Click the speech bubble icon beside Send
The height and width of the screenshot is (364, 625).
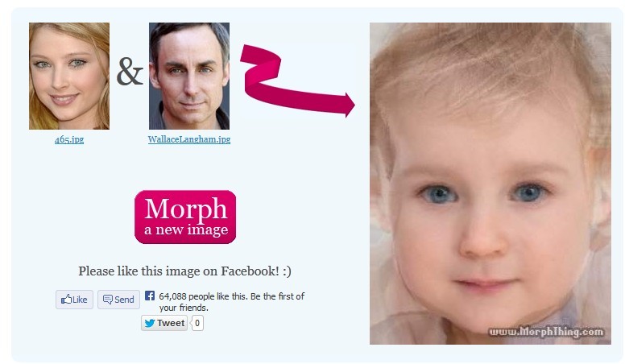pos(108,300)
